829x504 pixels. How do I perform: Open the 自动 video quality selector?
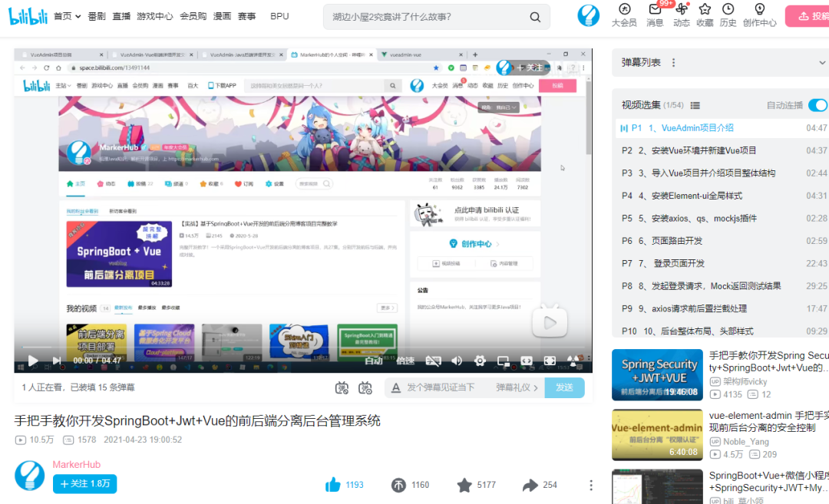click(374, 361)
